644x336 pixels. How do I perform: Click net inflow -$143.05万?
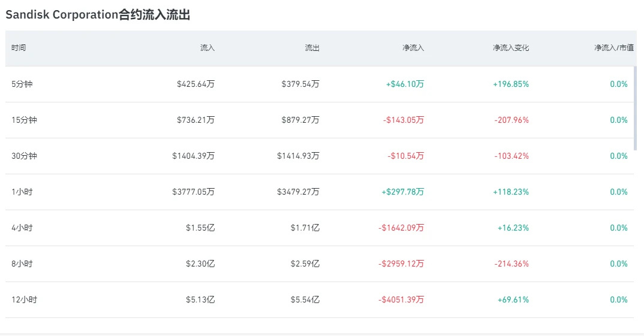[404, 120]
